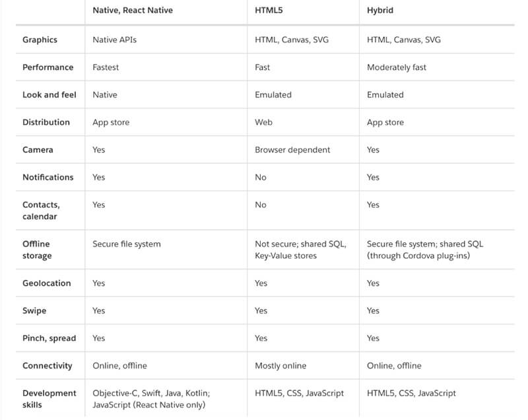Screen dimensions: 528x420
Task: Select the Performance row label
Action: (48, 67)
